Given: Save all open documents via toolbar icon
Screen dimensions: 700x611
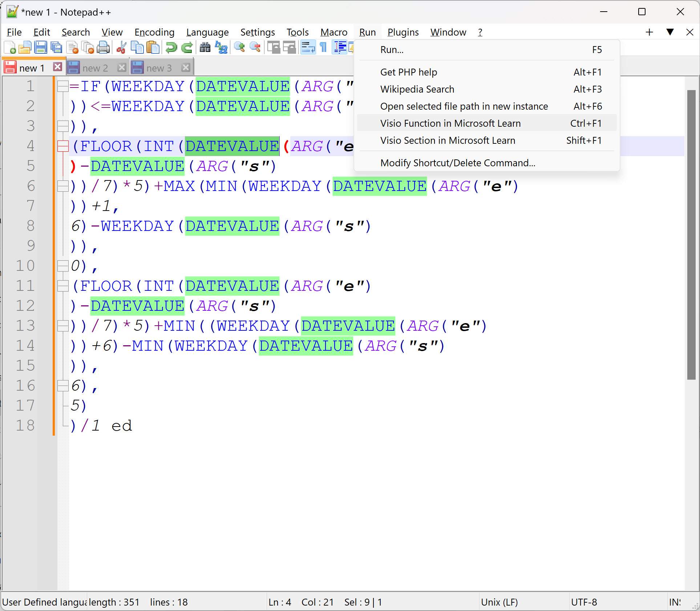Looking at the screenshot, I should tap(56, 47).
